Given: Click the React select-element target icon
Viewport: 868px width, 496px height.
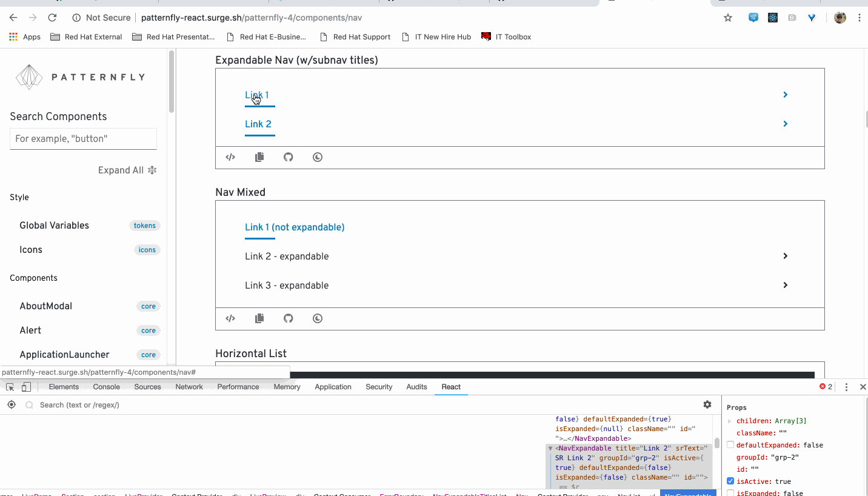Looking at the screenshot, I should click(12, 404).
